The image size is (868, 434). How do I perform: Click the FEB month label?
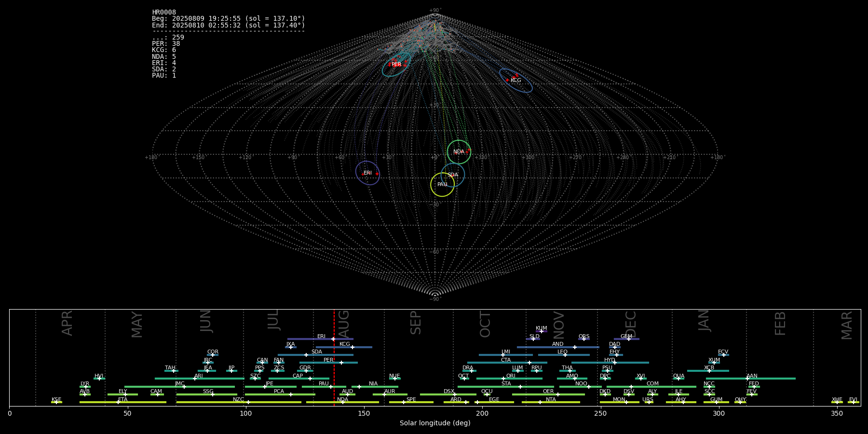pos(780,324)
